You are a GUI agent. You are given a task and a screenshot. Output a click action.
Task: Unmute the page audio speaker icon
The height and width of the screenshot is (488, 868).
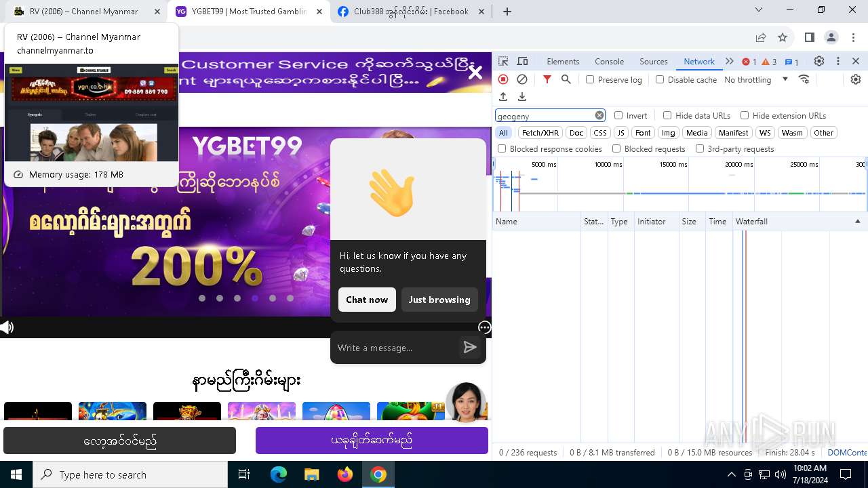7,327
